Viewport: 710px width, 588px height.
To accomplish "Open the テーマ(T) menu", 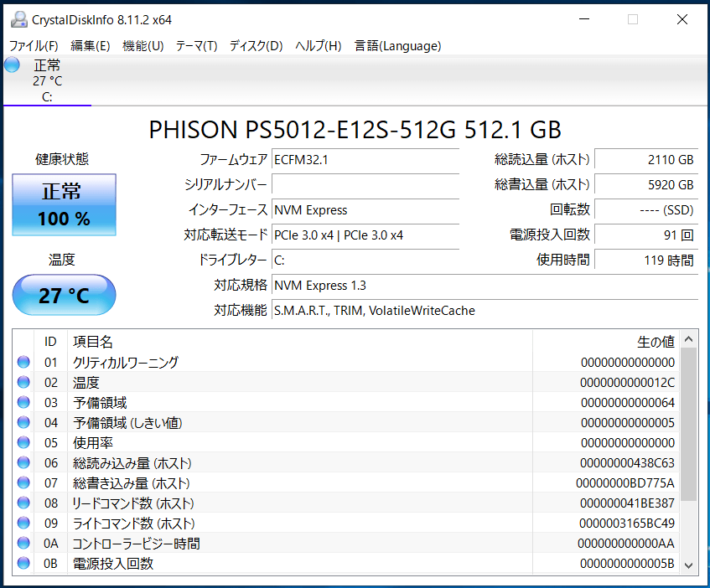I will (x=196, y=46).
